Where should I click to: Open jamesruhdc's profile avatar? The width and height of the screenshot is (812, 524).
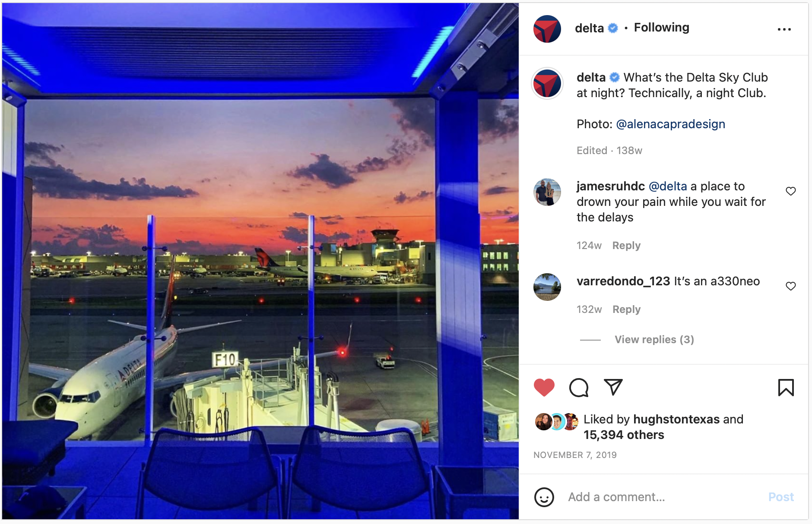(547, 192)
